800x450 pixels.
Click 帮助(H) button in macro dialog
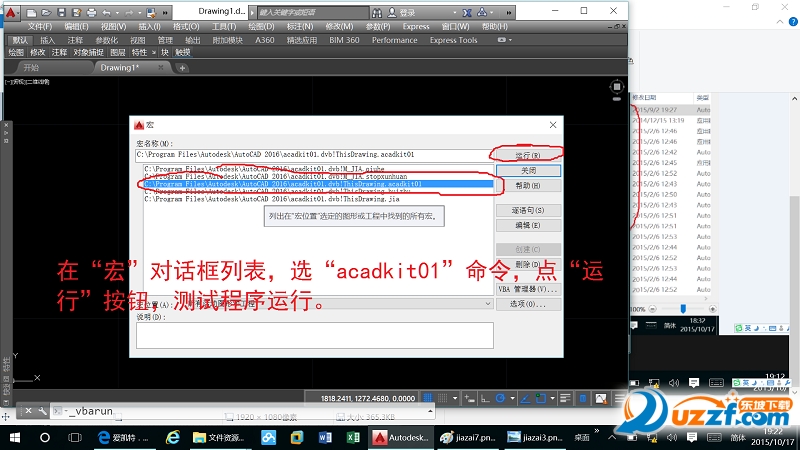[x=529, y=186]
